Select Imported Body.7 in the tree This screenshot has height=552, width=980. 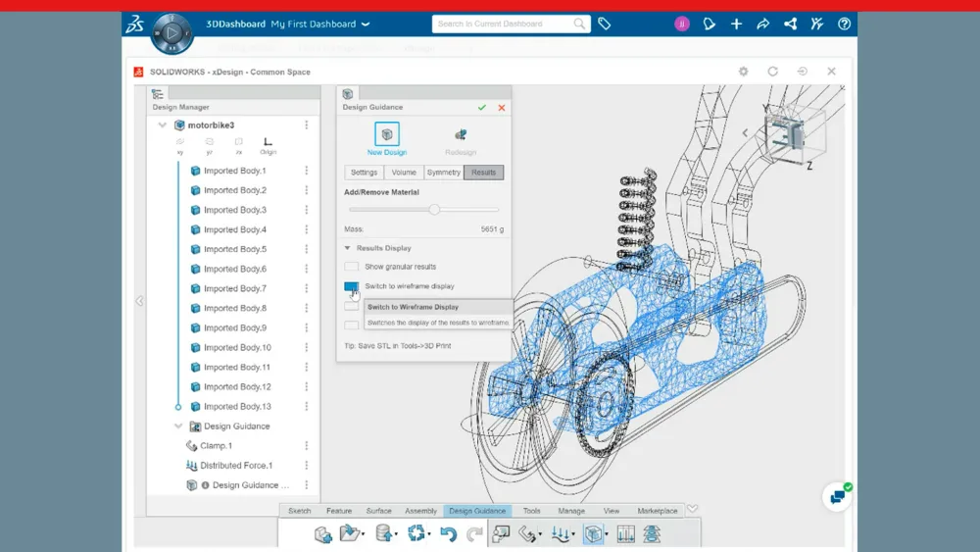(234, 288)
